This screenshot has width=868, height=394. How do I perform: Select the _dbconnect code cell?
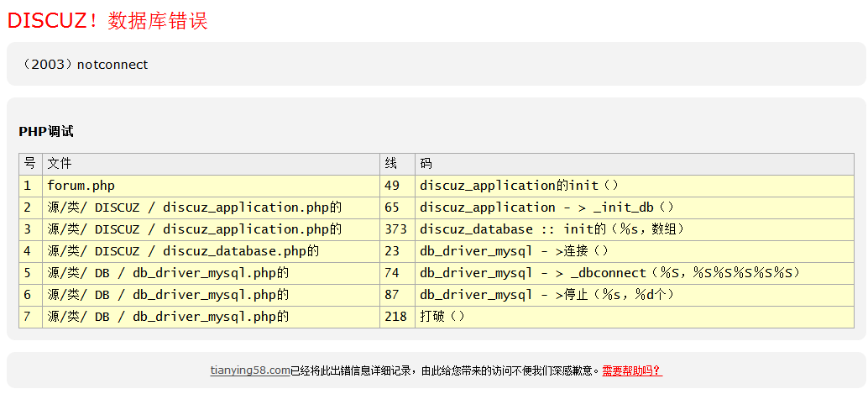point(635,273)
